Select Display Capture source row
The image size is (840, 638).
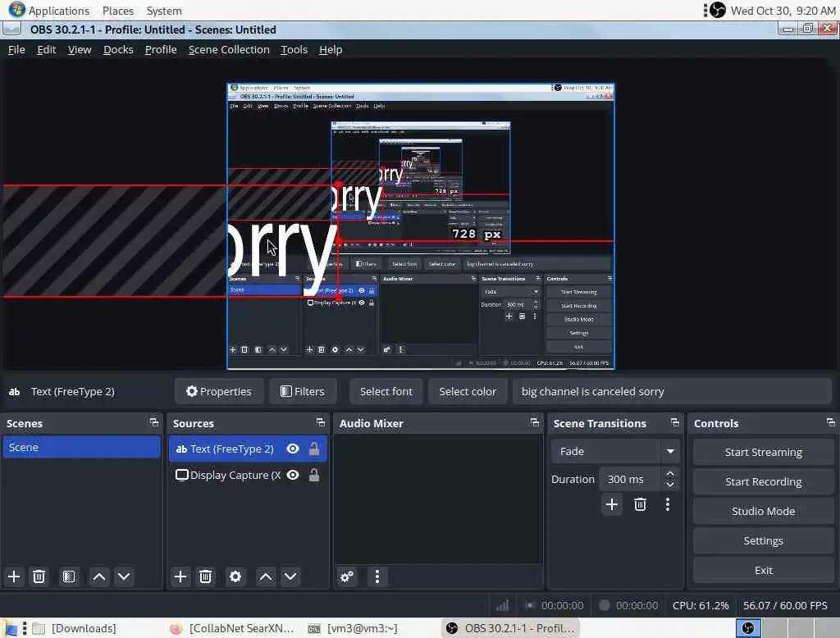248,475
